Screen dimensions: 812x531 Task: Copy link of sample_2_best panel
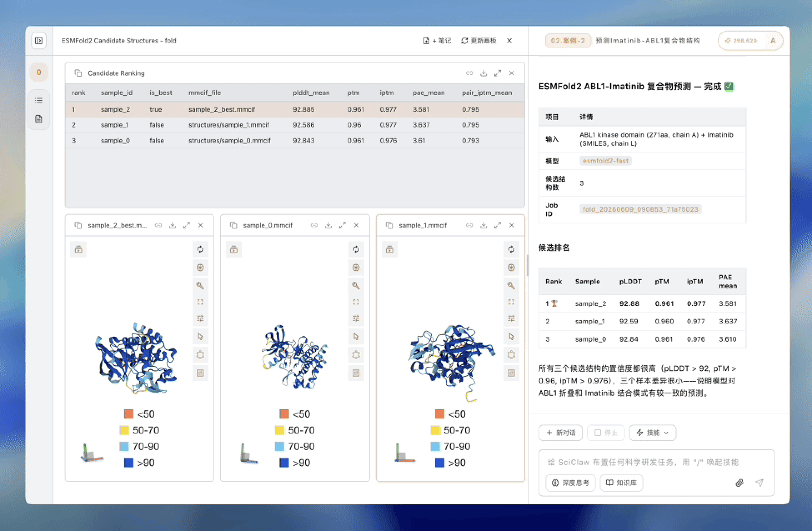pos(158,225)
